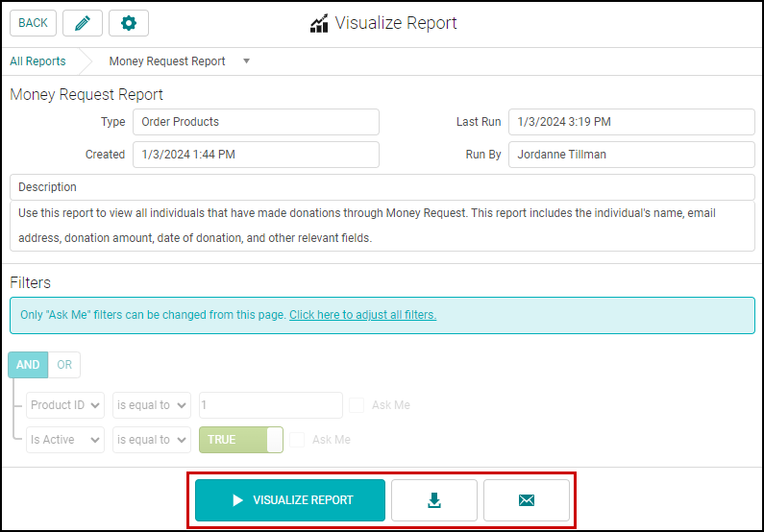This screenshot has height=532, width=764.
Task: Click the pencil edit icon button
Action: click(83, 23)
